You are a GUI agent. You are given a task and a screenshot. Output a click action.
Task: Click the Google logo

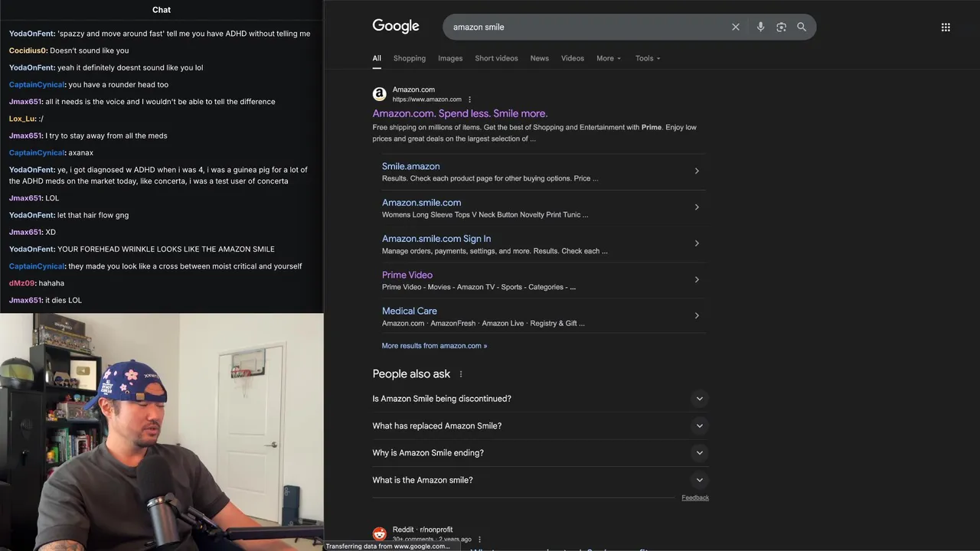coord(396,26)
